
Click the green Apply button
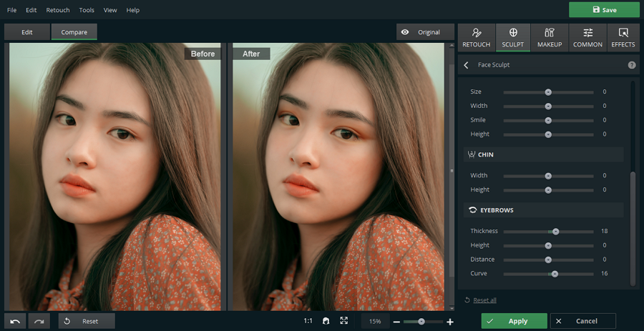click(514, 321)
